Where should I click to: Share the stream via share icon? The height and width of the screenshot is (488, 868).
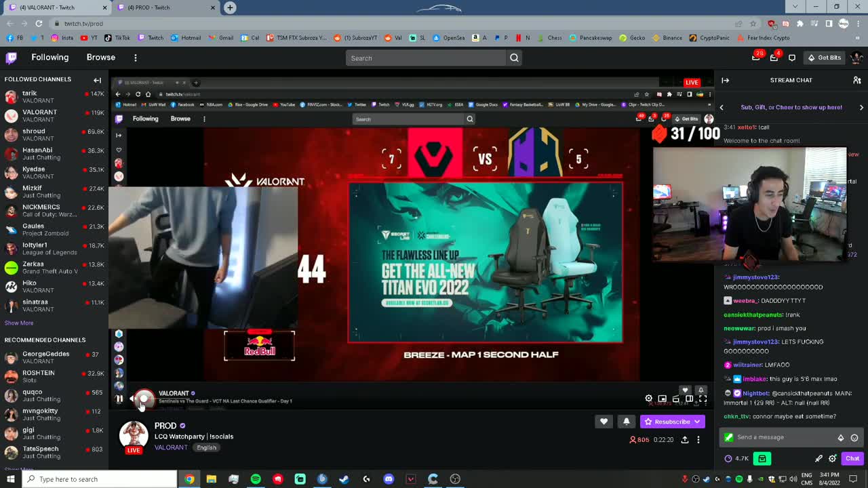coord(684,440)
